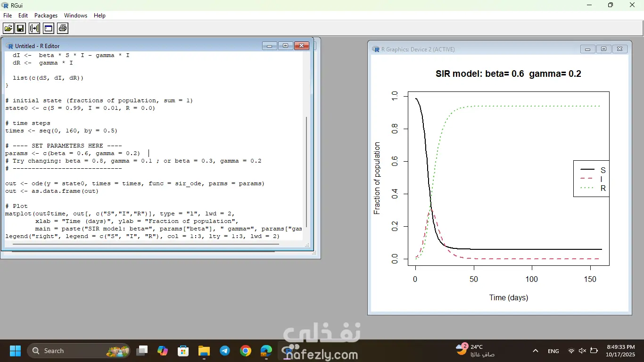
Task: Maximize the Untitled - R Editor window
Action: 285,46
